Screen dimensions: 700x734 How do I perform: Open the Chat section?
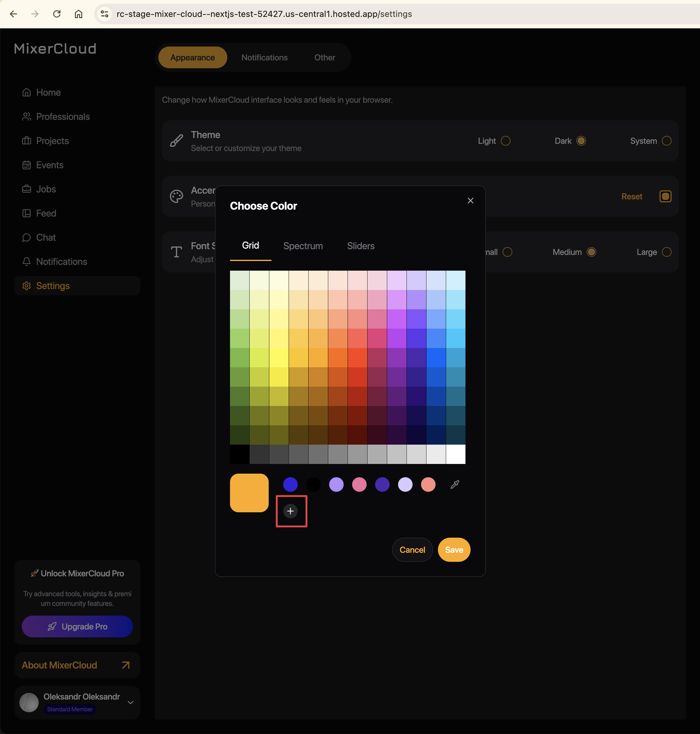[x=46, y=238]
